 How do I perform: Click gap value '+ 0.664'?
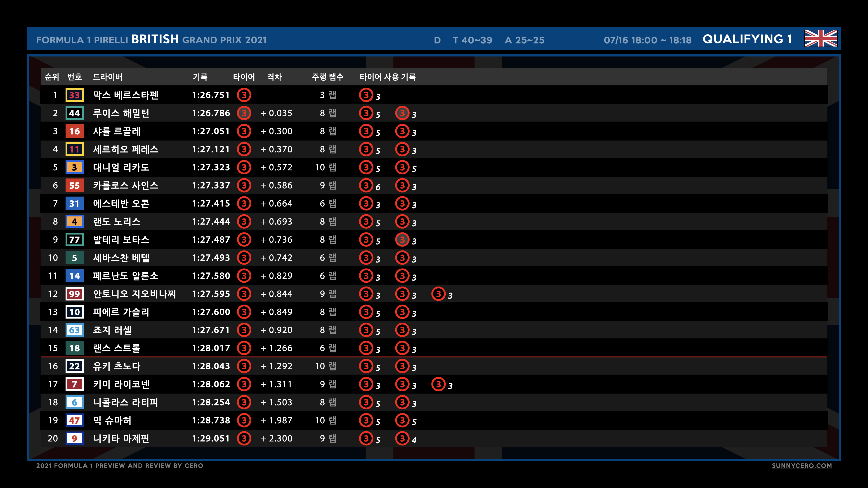pos(276,203)
